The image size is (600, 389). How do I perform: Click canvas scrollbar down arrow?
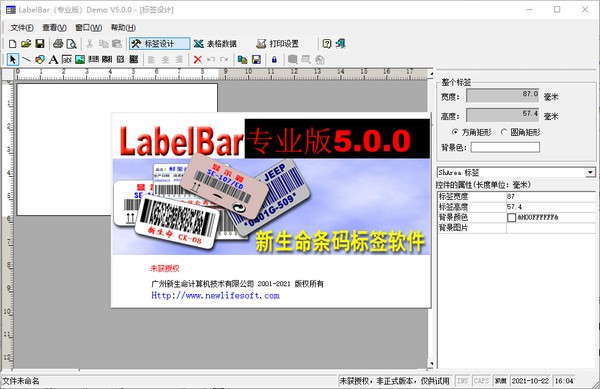(x=431, y=364)
